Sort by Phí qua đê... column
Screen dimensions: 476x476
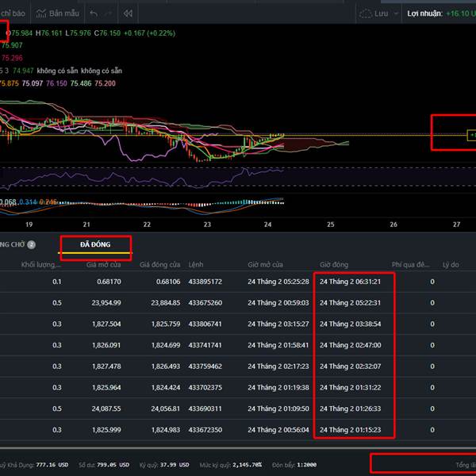pos(410,264)
